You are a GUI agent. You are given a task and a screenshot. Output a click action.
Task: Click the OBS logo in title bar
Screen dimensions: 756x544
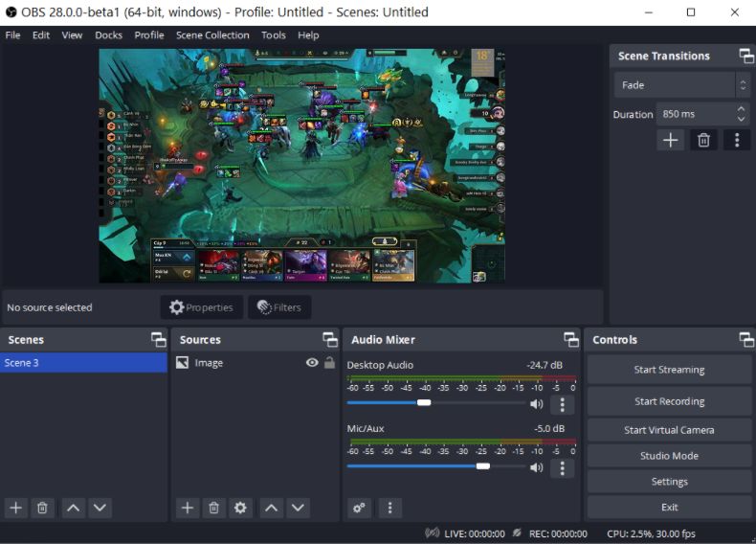[x=11, y=12]
